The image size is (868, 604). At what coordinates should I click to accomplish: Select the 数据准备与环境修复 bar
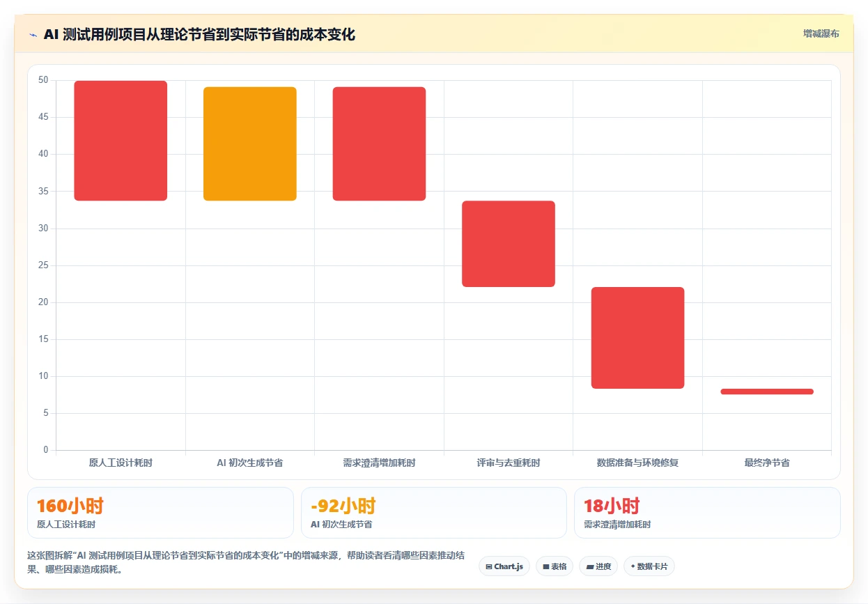tap(638, 338)
